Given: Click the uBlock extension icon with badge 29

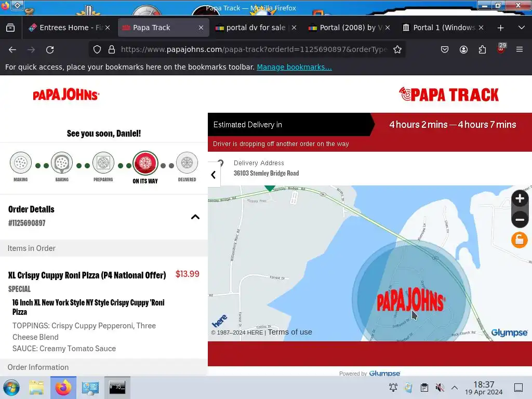Looking at the screenshot, I should pos(501,49).
